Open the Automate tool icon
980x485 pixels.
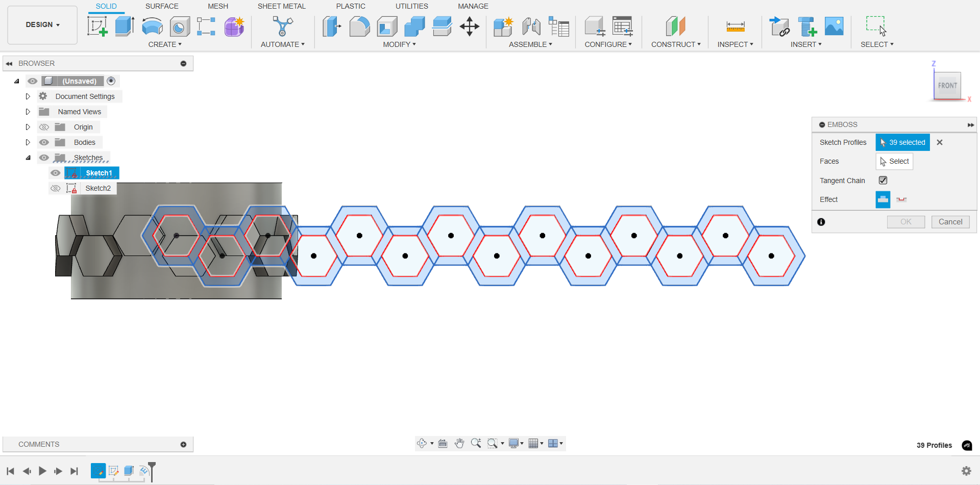[x=282, y=26]
